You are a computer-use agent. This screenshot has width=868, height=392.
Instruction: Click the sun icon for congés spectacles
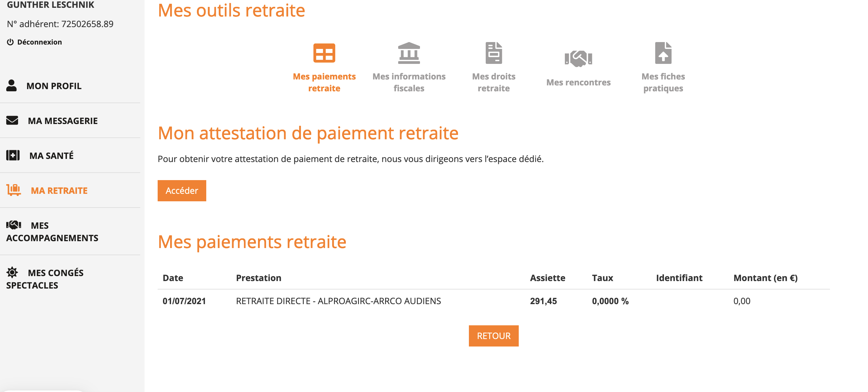click(x=12, y=272)
